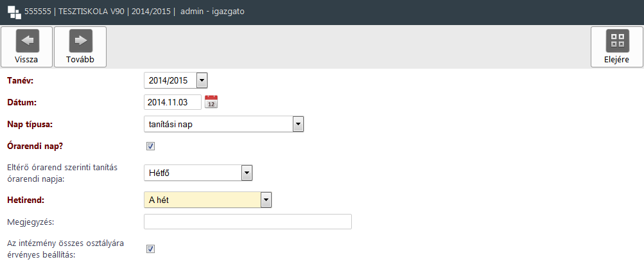Viewport: 644px width, 264px height.
Task: Open the calendar date picker icon
Action: (x=211, y=101)
